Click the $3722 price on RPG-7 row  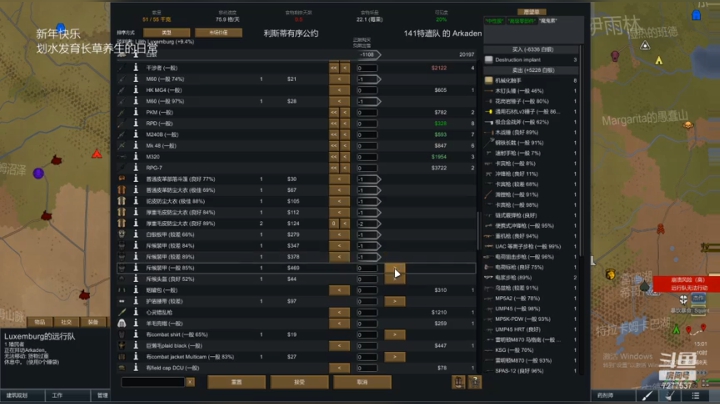click(x=439, y=168)
